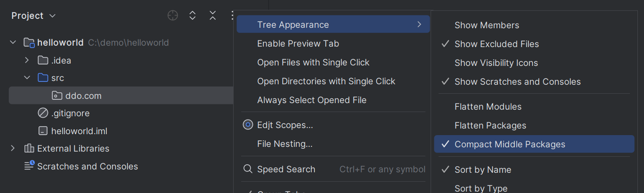
Task: Click the External Libraries icon
Action: coord(29,148)
